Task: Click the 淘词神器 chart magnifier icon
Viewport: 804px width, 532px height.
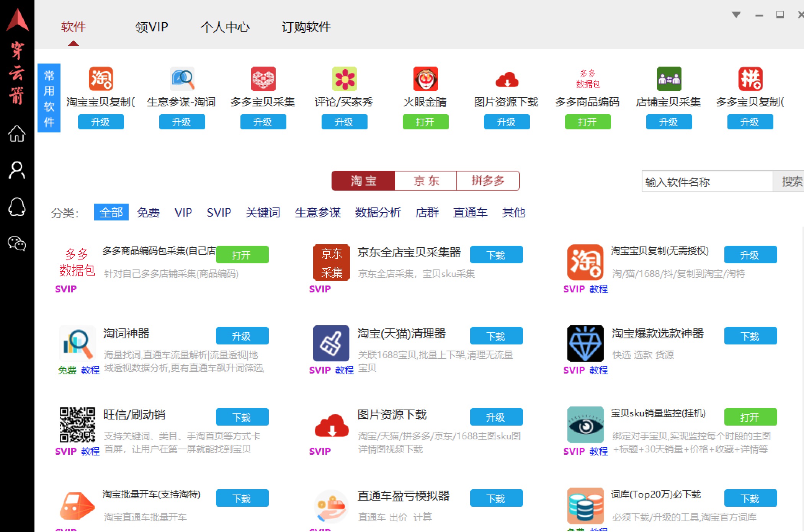Action: click(x=77, y=344)
